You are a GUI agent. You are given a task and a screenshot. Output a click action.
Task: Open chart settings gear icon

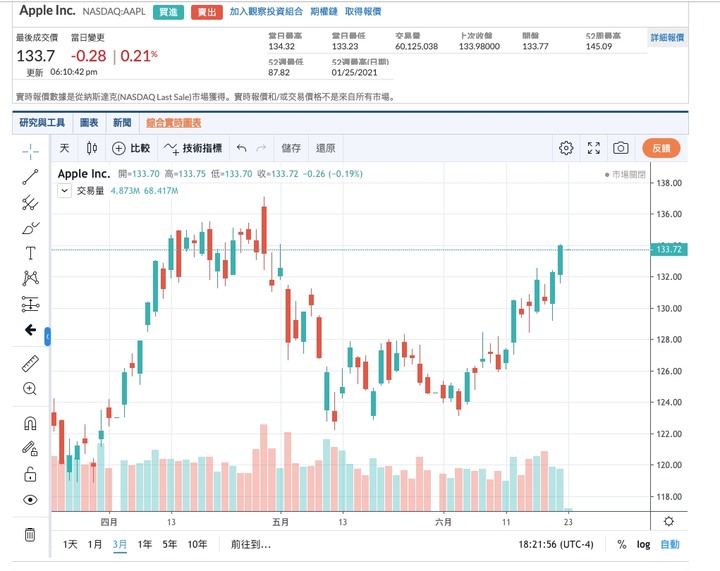566,148
